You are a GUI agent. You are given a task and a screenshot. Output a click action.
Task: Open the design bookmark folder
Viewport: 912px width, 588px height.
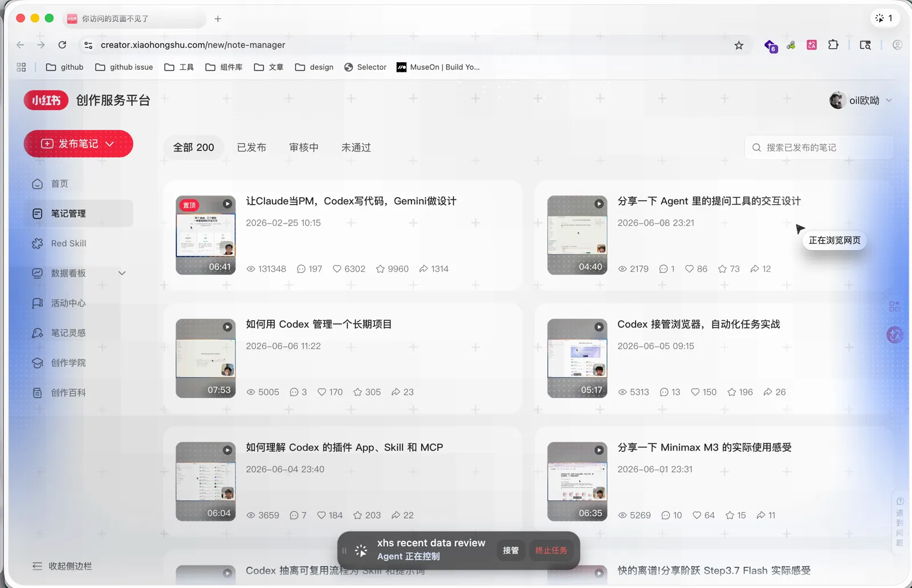pyautogui.click(x=314, y=67)
